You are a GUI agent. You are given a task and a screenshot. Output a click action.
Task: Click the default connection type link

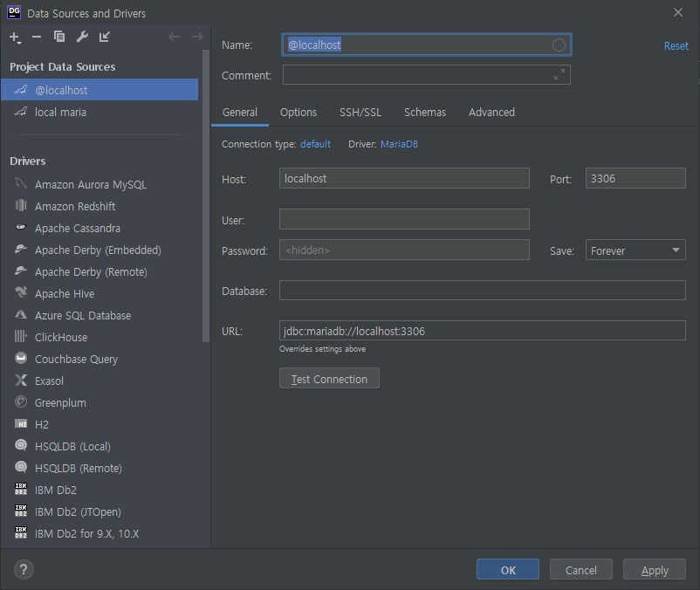pos(315,144)
